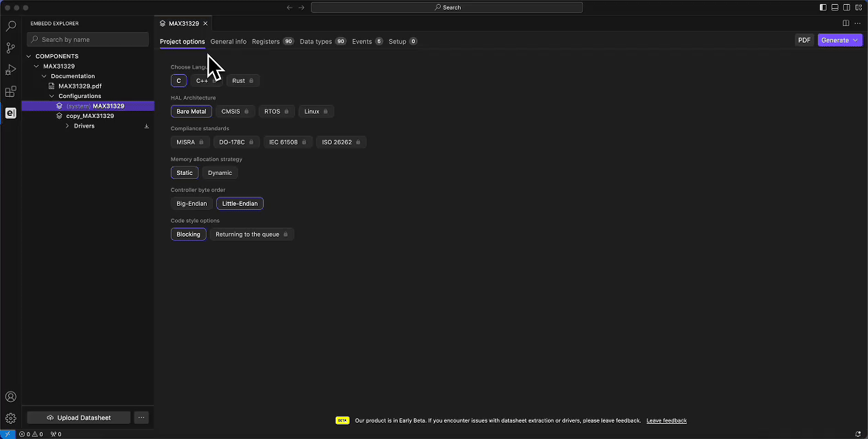Toggle the secondary side bar layout icon

tap(847, 8)
